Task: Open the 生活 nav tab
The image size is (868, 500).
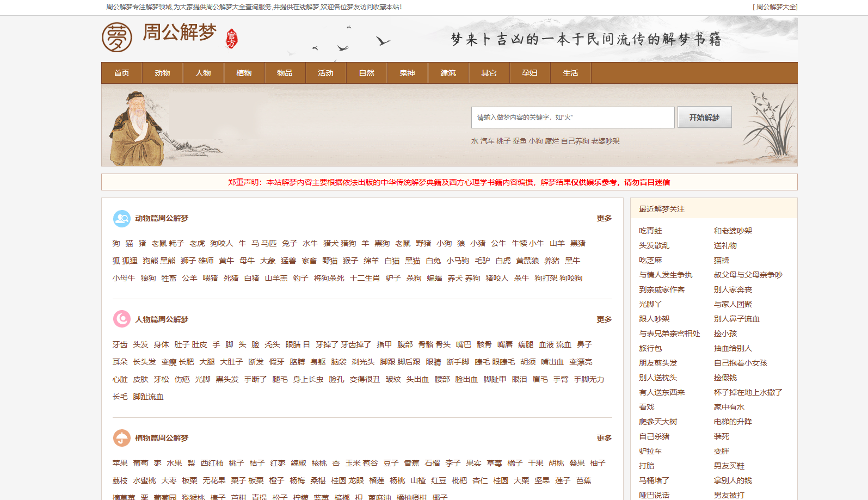Action: tap(571, 73)
